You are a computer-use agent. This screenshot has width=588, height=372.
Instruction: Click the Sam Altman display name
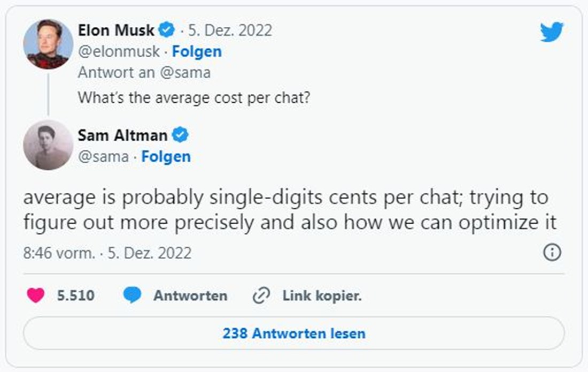pyautogui.click(x=122, y=135)
